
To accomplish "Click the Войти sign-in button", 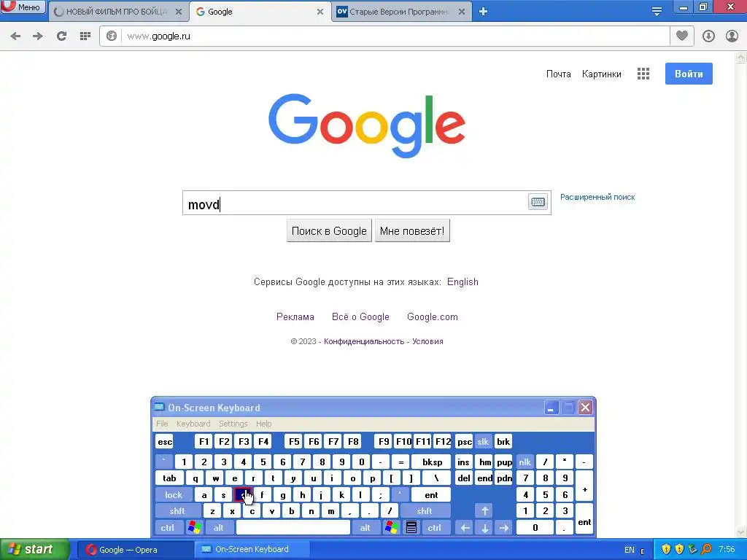I will [x=689, y=74].
